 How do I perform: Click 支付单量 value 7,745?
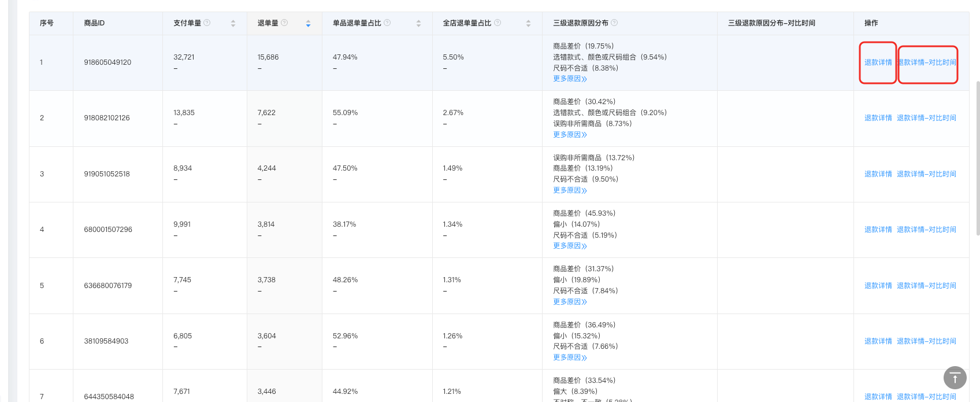[x=182, y=280]
